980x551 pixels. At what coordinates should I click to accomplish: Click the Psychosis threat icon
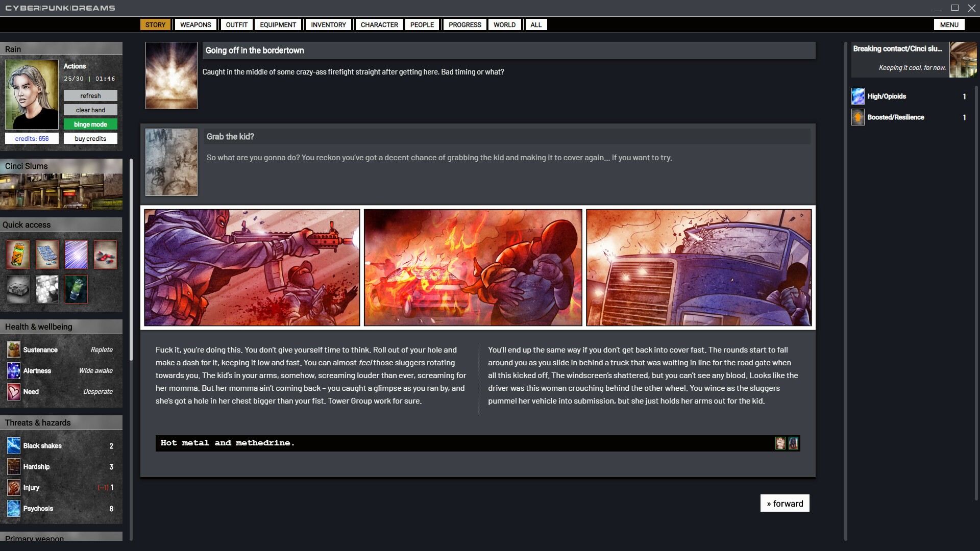point(14,509)
